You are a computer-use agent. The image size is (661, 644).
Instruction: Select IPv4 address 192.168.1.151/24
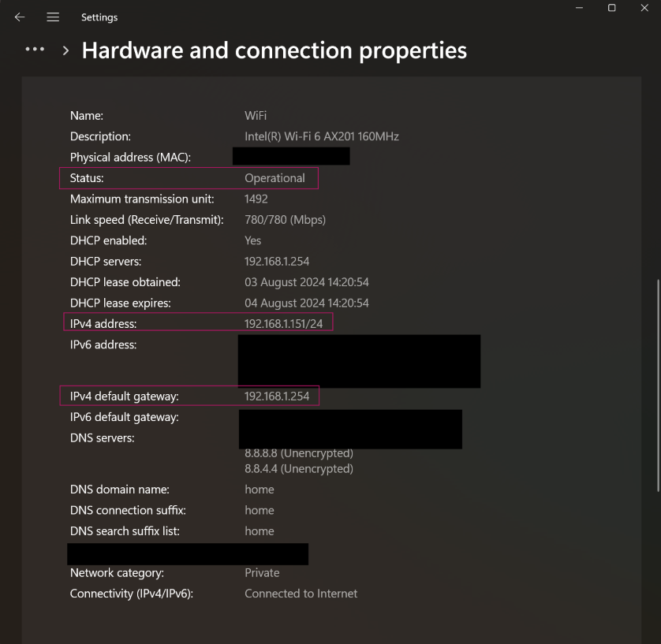coord(284,324)
